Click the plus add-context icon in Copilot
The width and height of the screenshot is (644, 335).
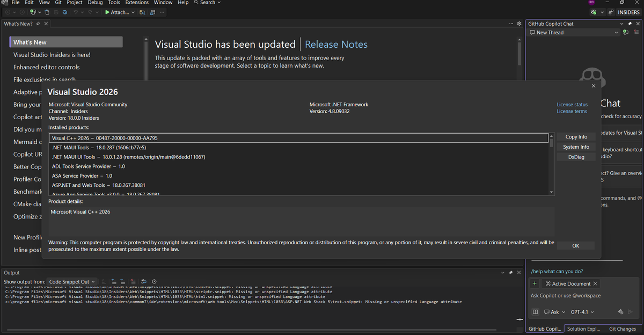(535, 283)
